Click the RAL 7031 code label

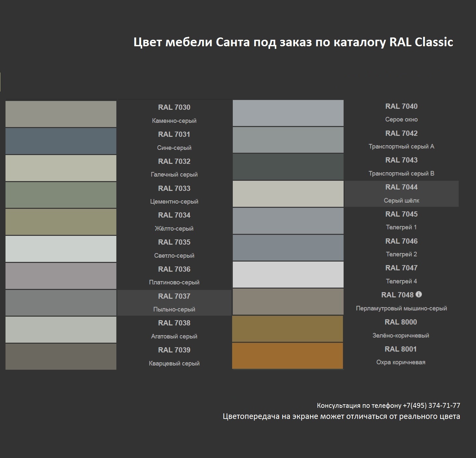[x=174, y=134]
